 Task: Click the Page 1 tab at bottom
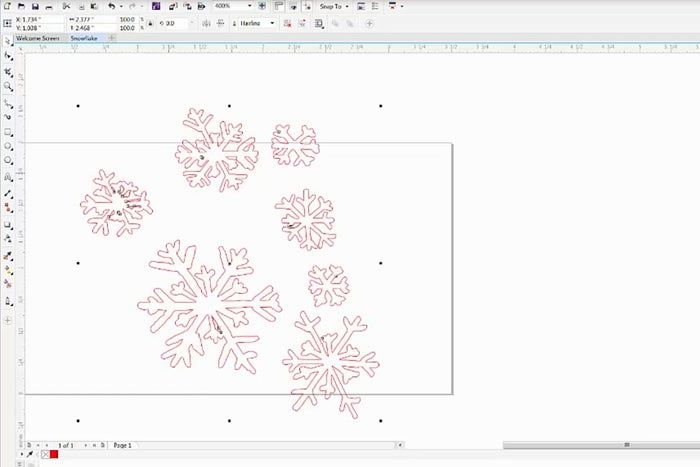123,443
